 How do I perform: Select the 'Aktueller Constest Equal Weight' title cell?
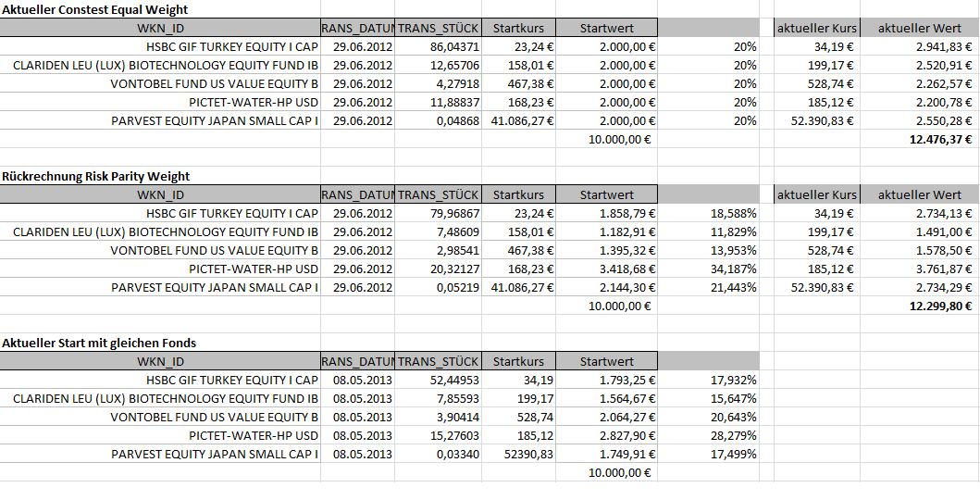(95, 9)
